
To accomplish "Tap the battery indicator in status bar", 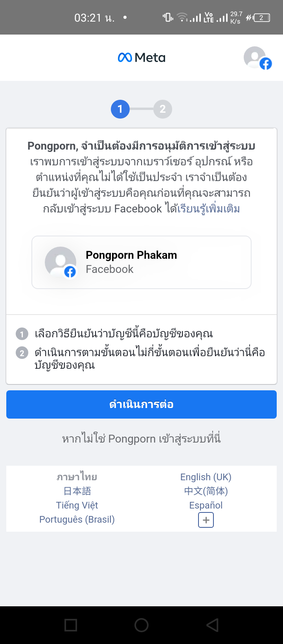I will (x=262, y=18).
